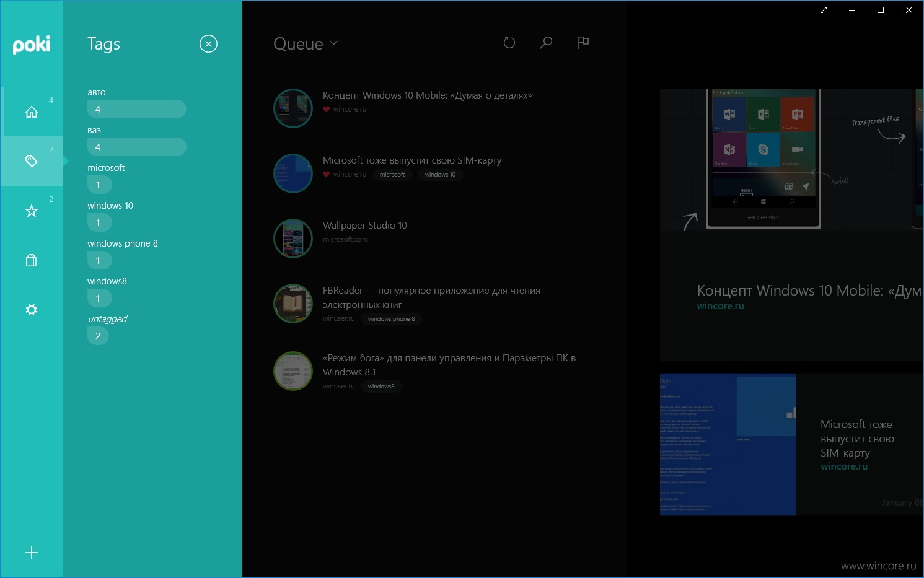Viewport: 924px width, 578px height.
Task: Click microsoft.com source under Wallpaper Studio 10
Action: [345, 239]
